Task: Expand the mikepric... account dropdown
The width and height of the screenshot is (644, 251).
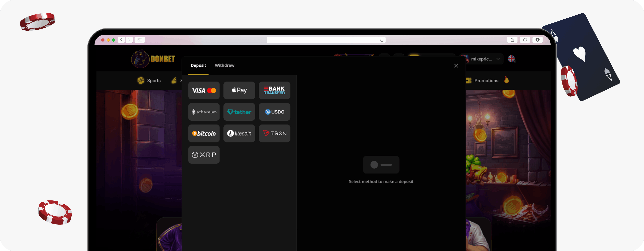Action: point(481,59)
